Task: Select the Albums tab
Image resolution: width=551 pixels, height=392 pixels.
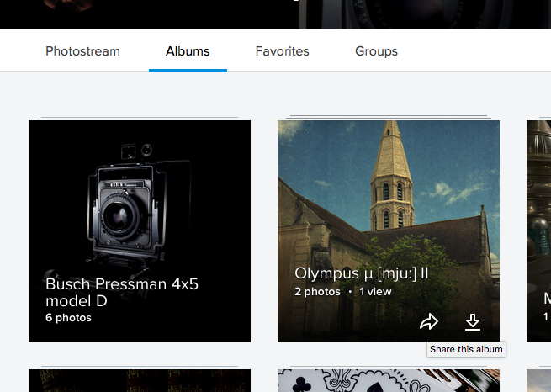Action: (x=188, y=51)
